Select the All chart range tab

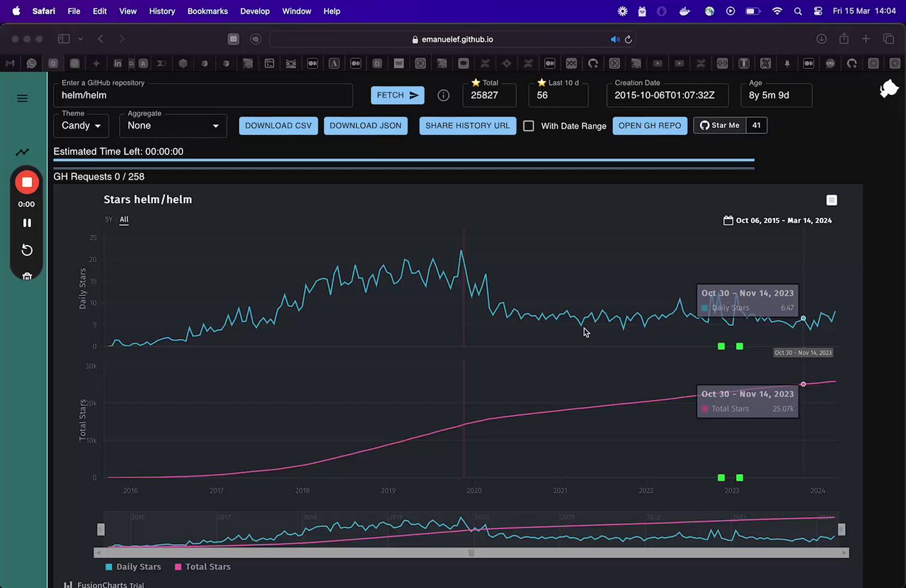(x=124, y=220)
